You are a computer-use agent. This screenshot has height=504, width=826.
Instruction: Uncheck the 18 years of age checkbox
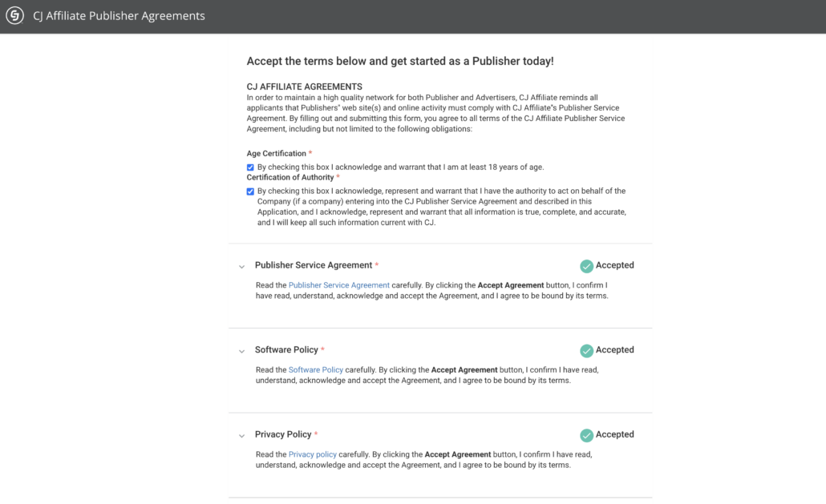pos(250,167)
